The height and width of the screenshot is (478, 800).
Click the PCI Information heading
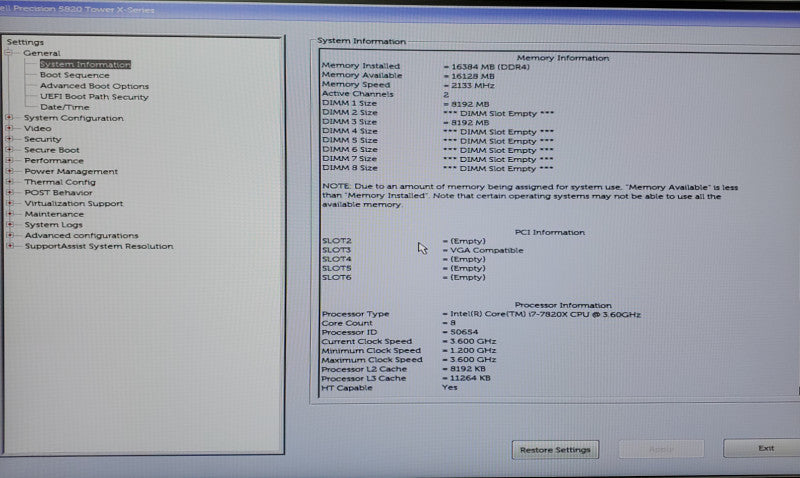coord(549,232)
